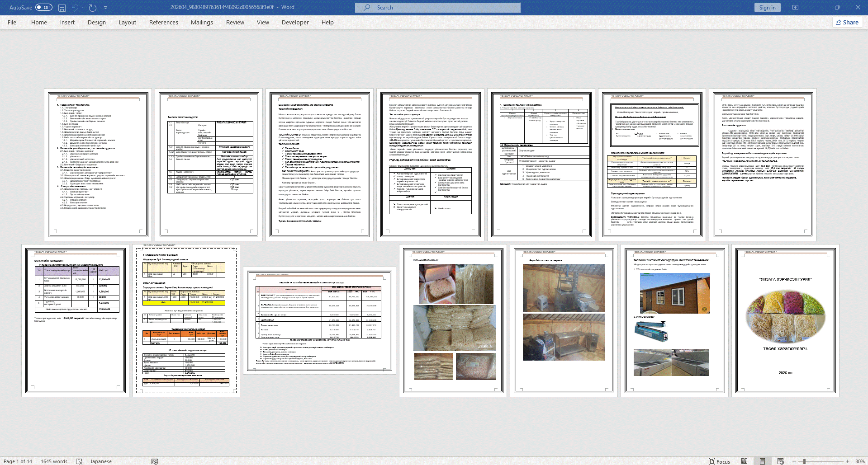Switch to Read Mode view icon
This screenshot has width=868, height=465.
pyautogui.click(x=744, y=461)
